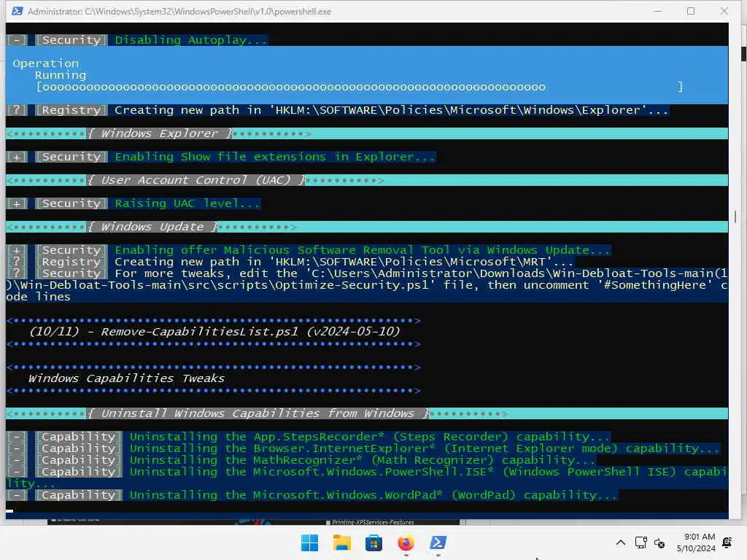Click the Operation Running progress bar
This screenshot has width=747, height=560.
point(360,87)
